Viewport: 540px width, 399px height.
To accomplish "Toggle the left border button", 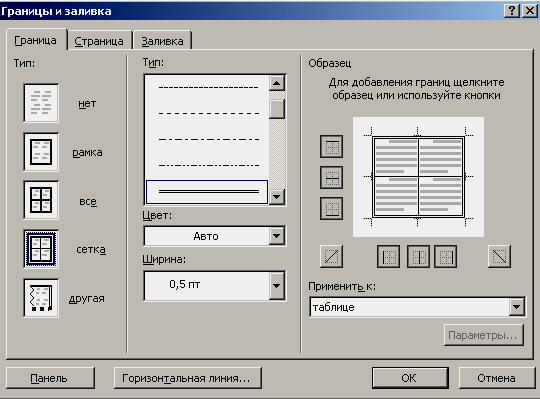I will 388,256.
